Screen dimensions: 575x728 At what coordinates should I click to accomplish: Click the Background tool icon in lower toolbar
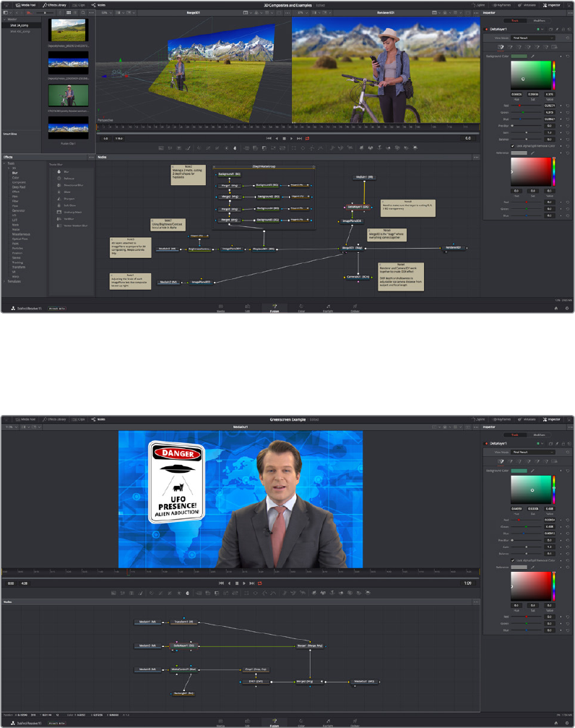point(113,593)
